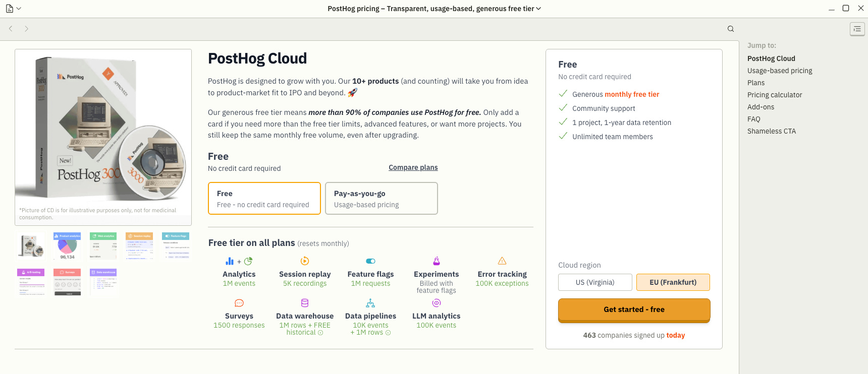
Task: Select the Feature flags thumbnail
Action: (x=176, y=246)
